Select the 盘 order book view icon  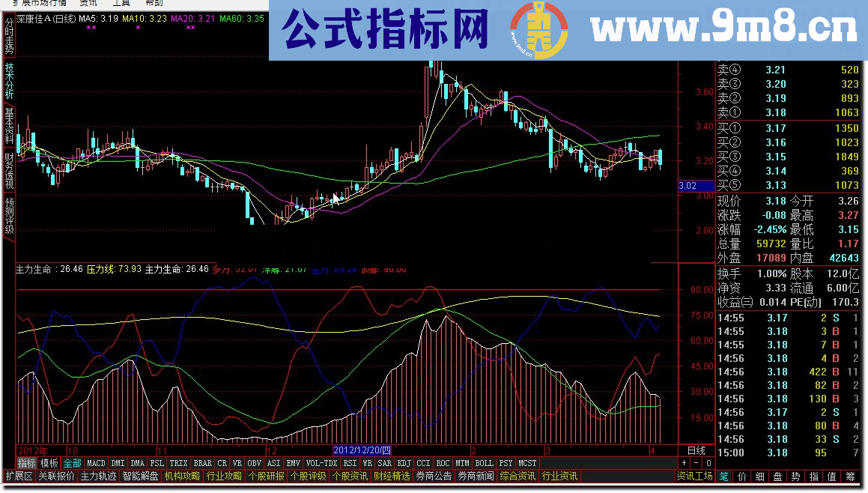coord(777,476)
